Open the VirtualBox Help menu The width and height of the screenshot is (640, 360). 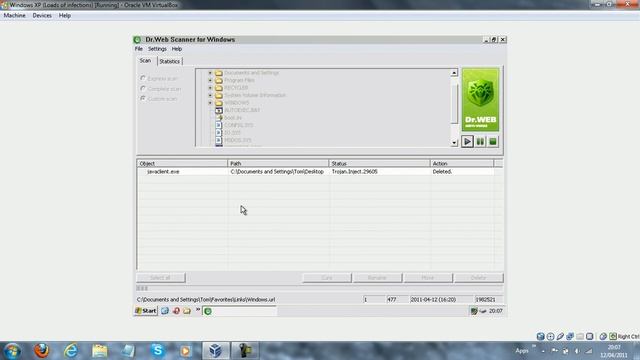64,16
